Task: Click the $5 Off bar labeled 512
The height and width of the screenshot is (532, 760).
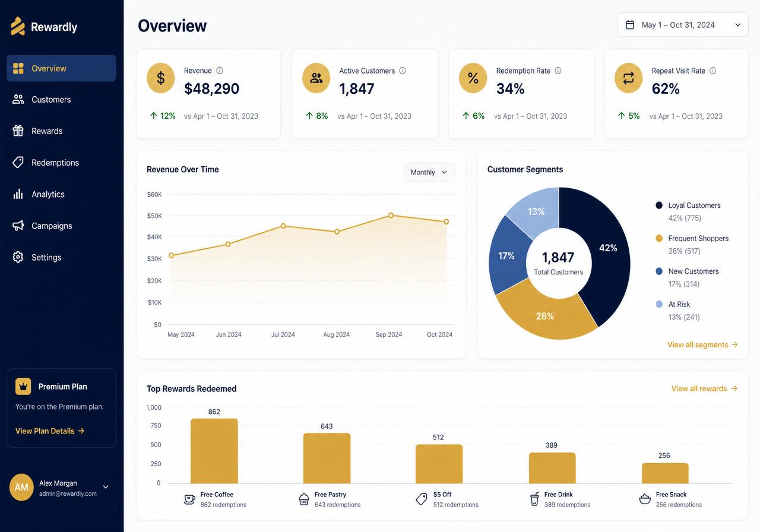Action: point(439,464)
